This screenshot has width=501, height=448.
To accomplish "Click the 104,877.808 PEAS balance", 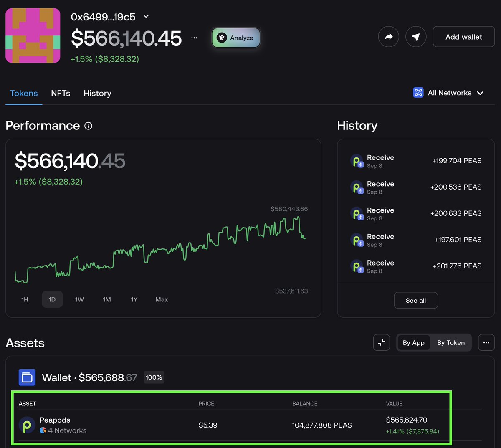I will (322, 425).
